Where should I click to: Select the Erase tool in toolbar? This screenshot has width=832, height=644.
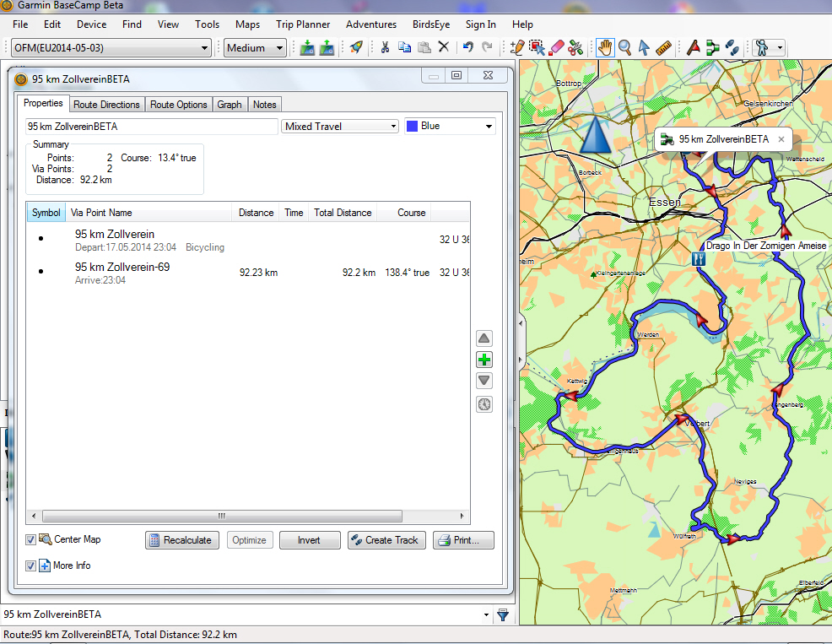[x=557, y=48]
